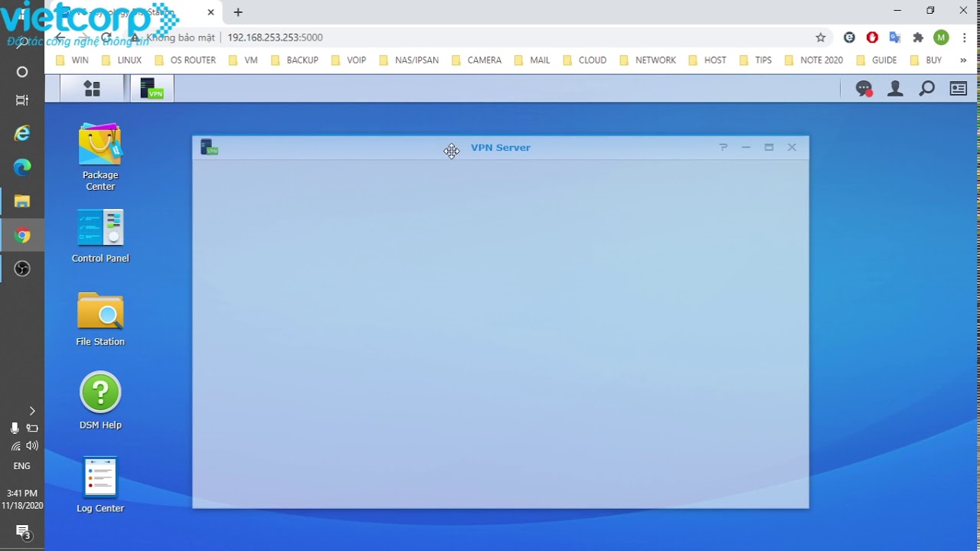
Task: Open File Station desktop icon
Action: 100,319
